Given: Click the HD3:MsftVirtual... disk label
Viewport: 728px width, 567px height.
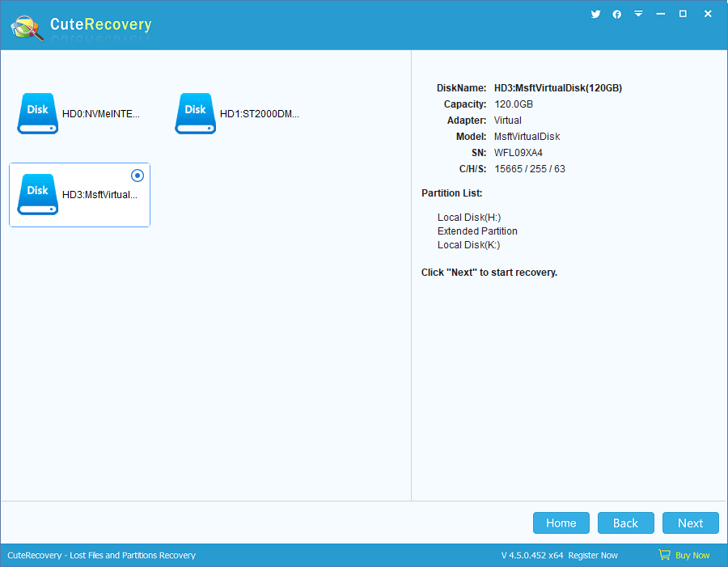Looking at the screenshot, I should [x=99, y=195].
